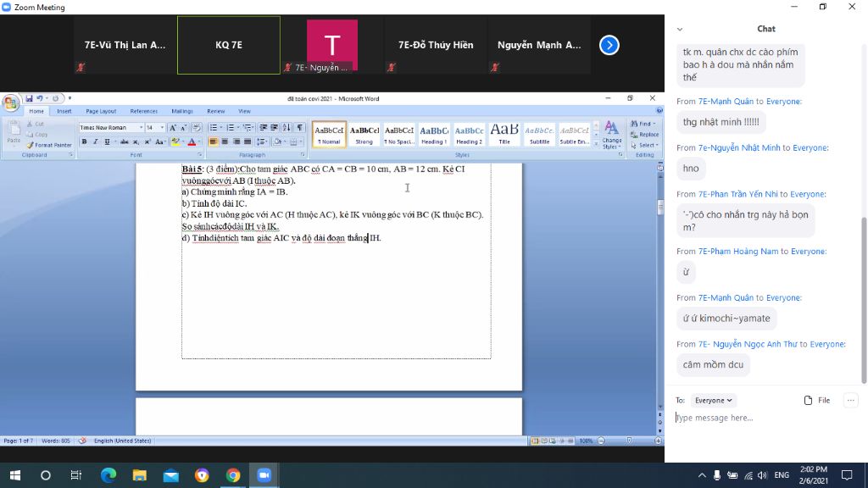The width and height of the screenshot is (868, 488).
Task: Toggle strikethrough formatting
Action: point(125,142)
